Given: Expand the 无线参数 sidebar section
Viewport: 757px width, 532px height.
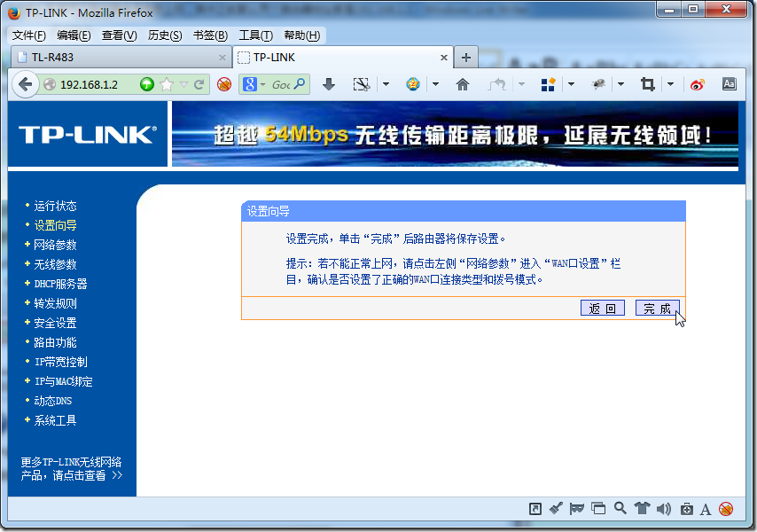Looking at the screenshot, I should click(55, 264).
